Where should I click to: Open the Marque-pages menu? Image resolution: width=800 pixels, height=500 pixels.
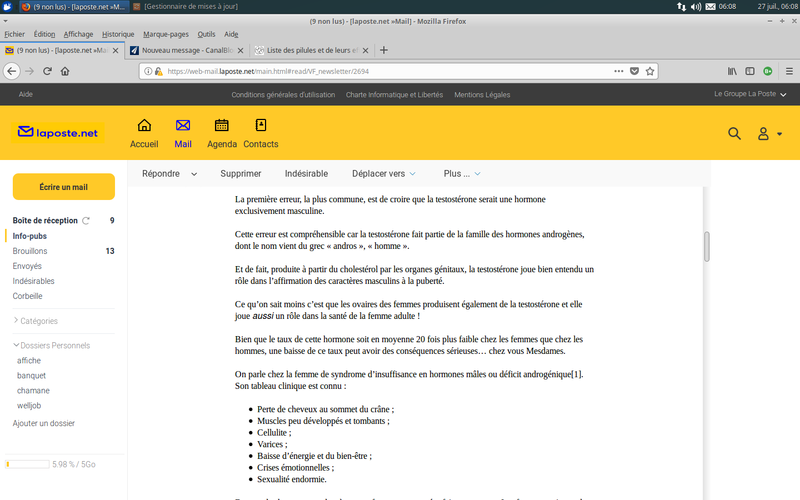[x=166, y=34]
